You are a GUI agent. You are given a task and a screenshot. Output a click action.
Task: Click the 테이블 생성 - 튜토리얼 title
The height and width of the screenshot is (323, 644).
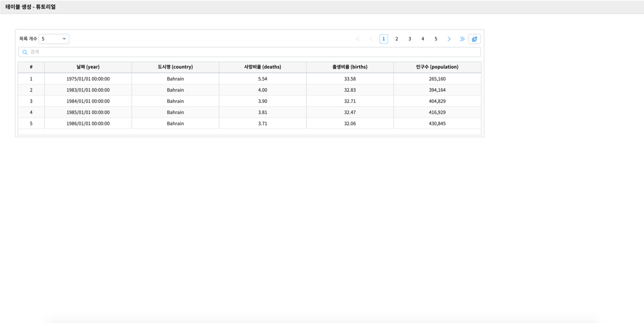point(31,7)
